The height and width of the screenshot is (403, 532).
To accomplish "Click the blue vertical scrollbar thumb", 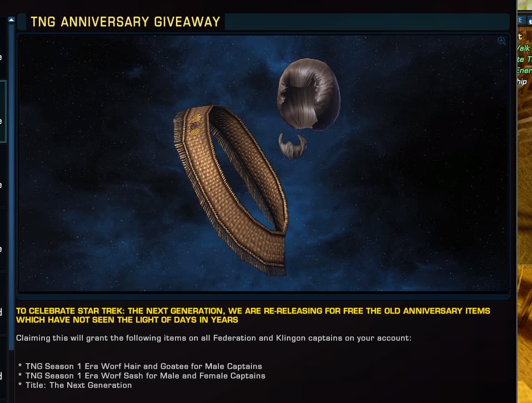I will (x=11, y=187).
